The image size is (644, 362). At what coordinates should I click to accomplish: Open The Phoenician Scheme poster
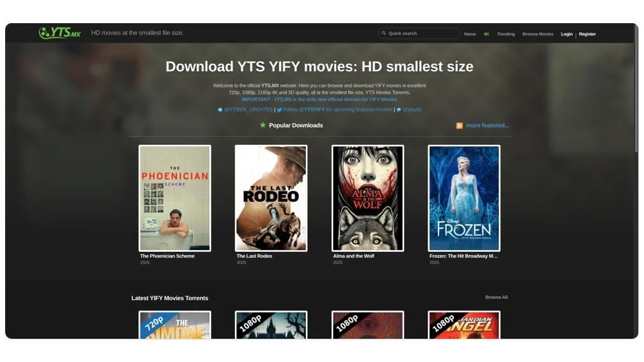175,198
